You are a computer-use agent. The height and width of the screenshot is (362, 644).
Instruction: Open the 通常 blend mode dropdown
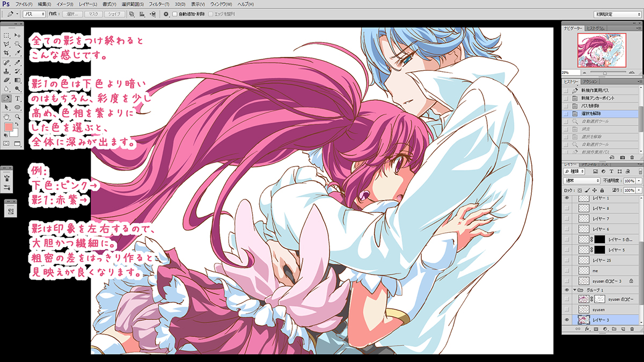[x=582, y=181]
